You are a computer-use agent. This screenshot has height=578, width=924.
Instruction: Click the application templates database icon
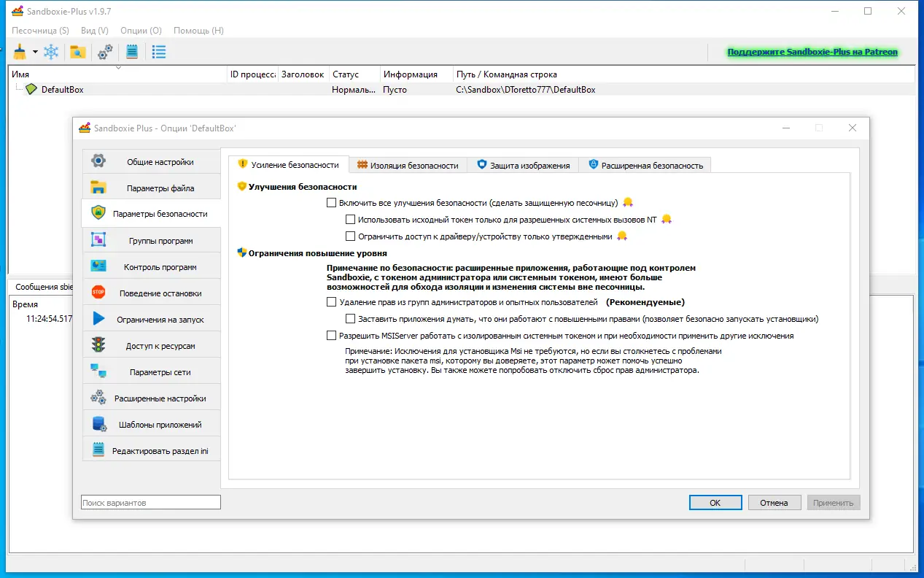pos(98,424)
